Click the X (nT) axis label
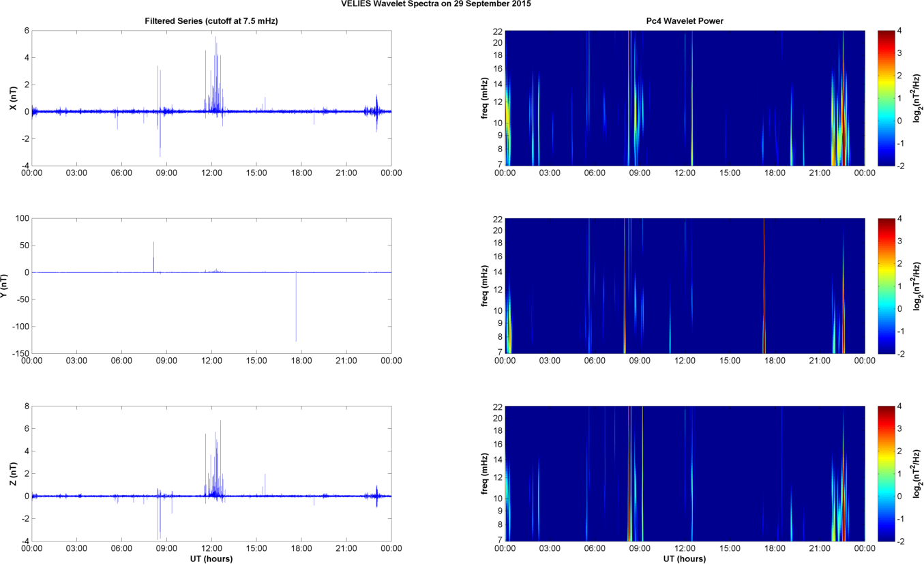Screen dimensions: 924x564 point(12,98)
